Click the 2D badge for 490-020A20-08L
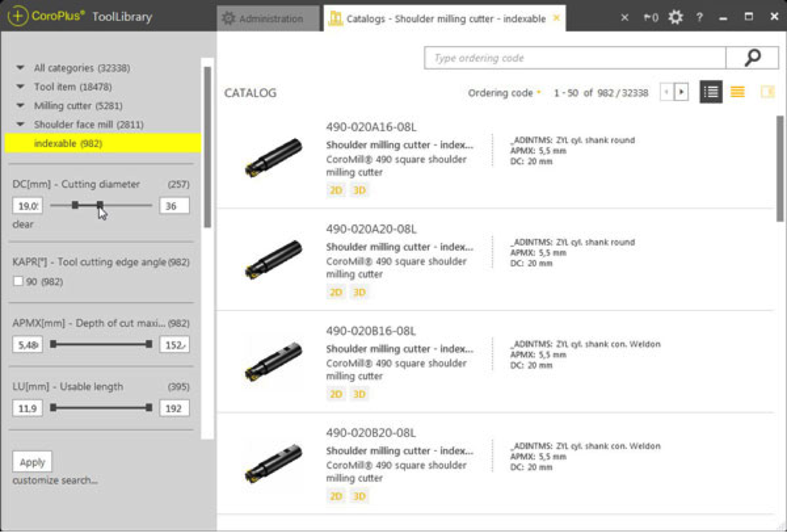This screenshot has width=787, height=532. 336,292
